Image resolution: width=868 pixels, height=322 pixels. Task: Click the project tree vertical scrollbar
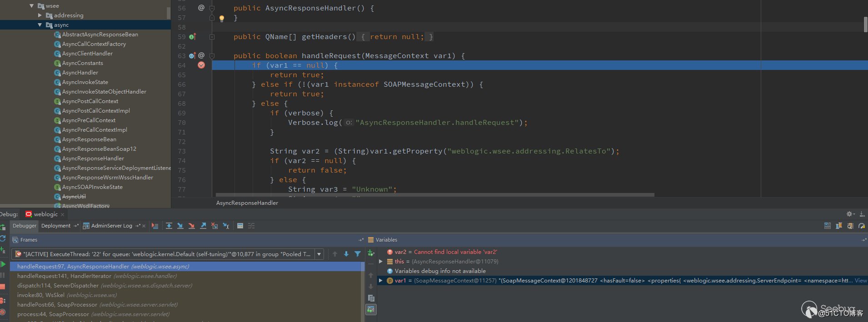[169, 13]
